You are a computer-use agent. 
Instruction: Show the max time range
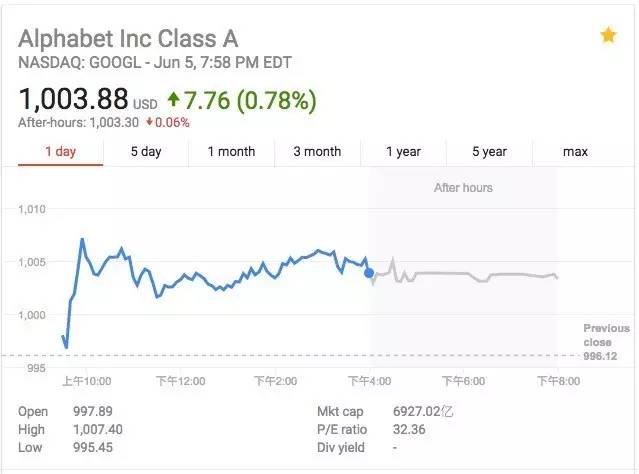[575, 152]
